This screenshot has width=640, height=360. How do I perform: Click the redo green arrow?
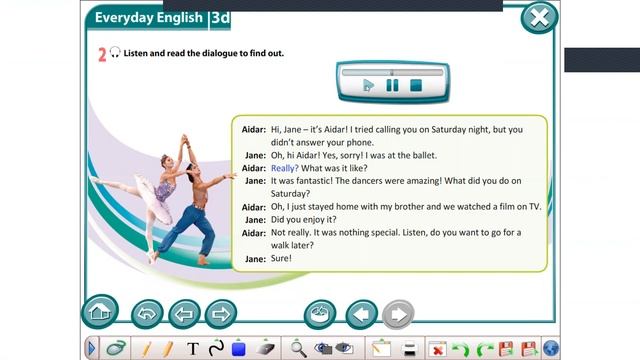484,349
